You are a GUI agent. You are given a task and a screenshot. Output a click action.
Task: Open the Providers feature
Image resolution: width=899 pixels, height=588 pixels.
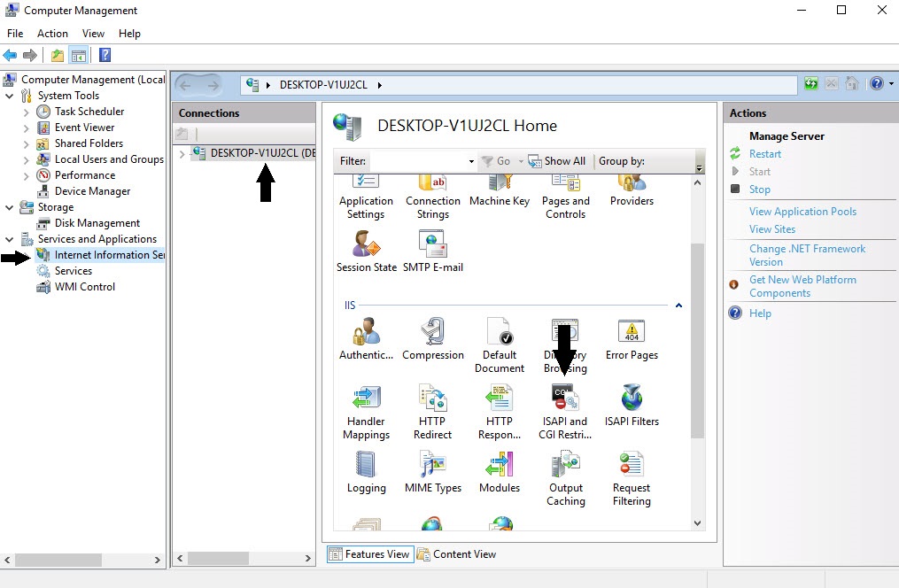click(632, 192)
